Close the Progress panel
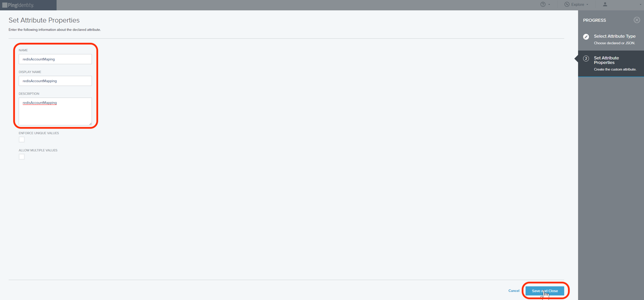This screenshot has height=300, width=644. (x=637, y=20)
